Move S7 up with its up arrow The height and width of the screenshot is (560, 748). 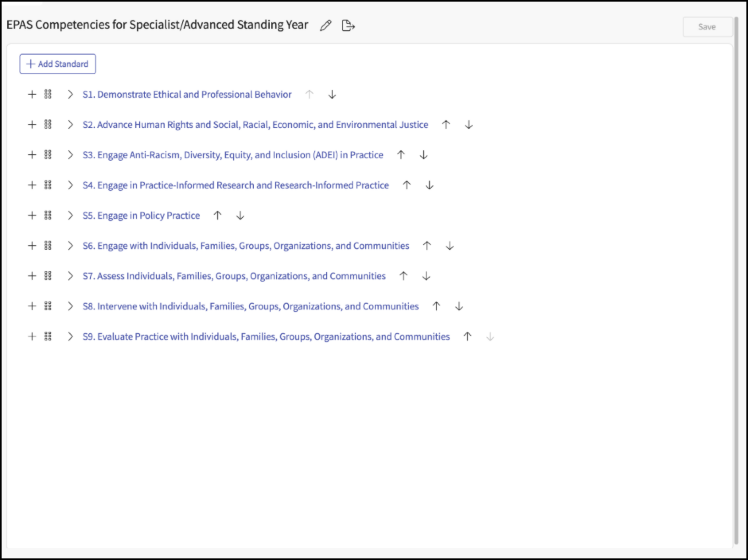[x=403, y=276]
